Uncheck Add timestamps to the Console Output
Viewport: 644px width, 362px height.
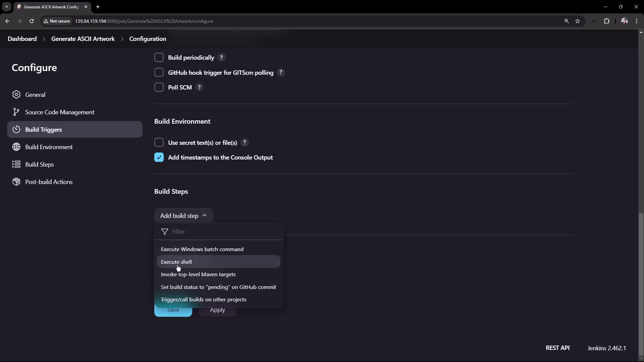[159, 158]
